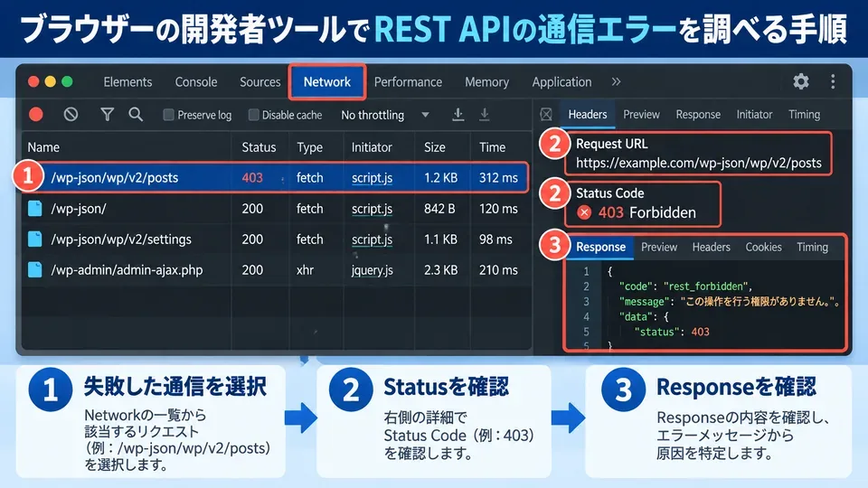868x488 pixels.
Task: Open script.js initiator link in posts row
Action: click(372, 178)
